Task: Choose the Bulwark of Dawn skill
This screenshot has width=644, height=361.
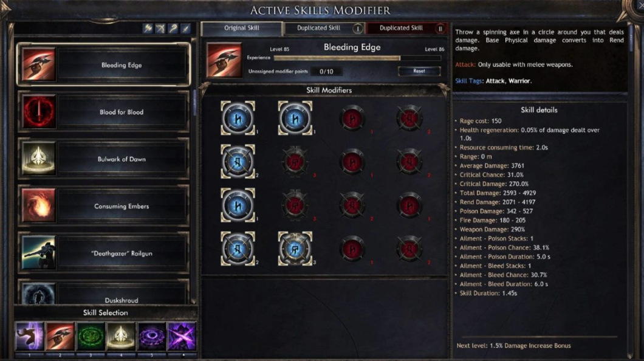Action: [103, 159]
